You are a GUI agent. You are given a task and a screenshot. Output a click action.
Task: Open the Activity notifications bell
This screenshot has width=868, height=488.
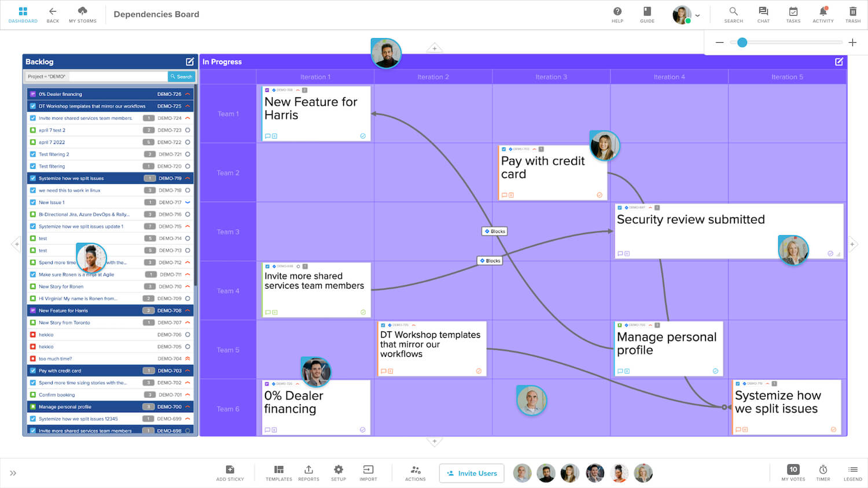(x=823, y=13)
